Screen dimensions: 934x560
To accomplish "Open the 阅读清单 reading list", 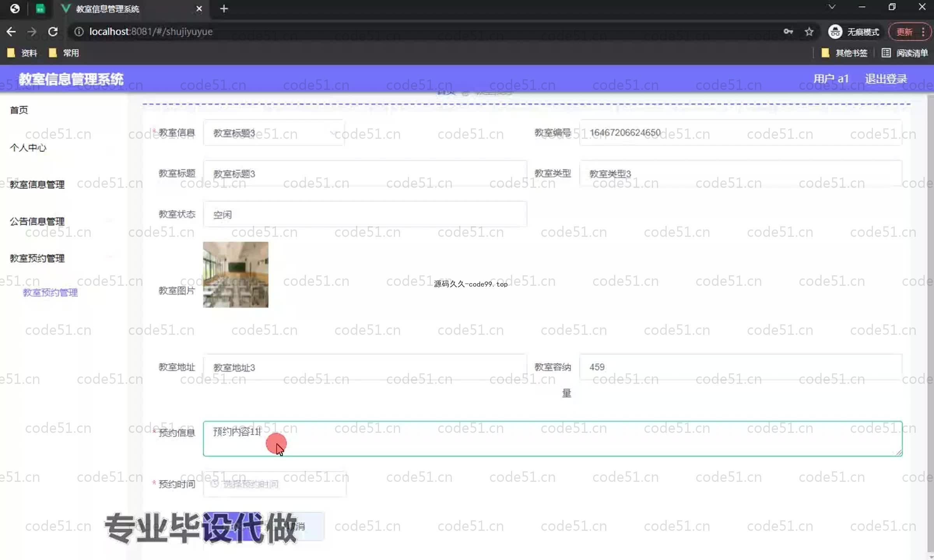I will (905, 53).
